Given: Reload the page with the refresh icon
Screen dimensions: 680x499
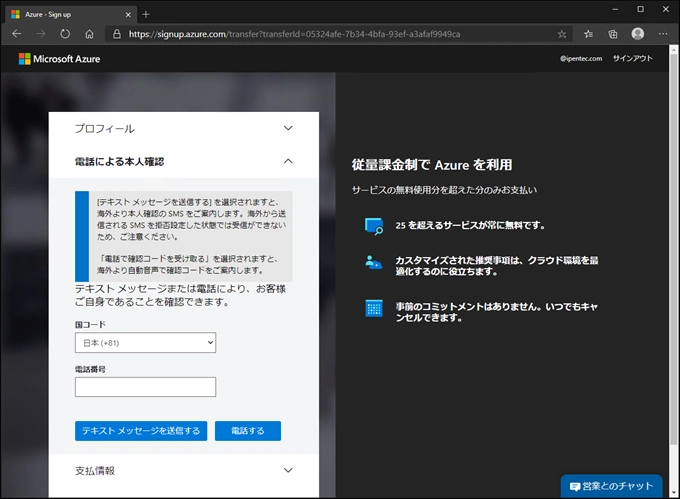Looking at the screenshot, I should pyautogui.click(x=65, y=34).
